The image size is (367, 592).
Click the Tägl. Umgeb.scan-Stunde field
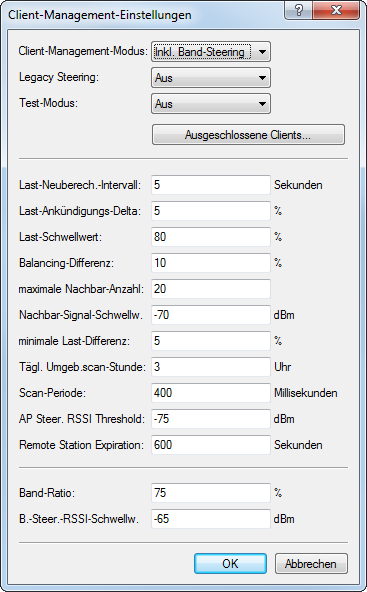(x=211, y=367)
